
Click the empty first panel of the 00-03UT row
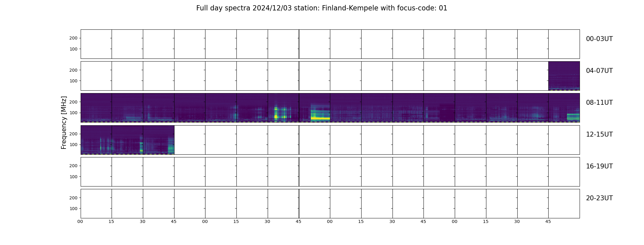96,44
